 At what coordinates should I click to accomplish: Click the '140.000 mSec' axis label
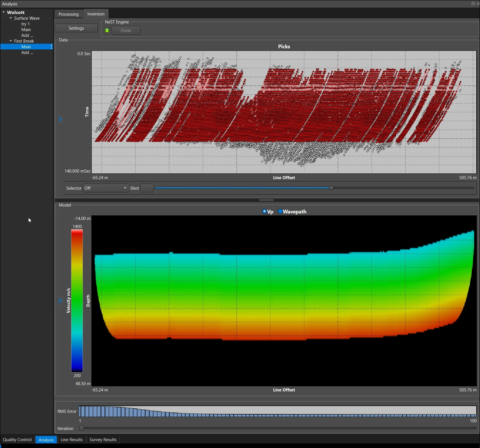77,171
